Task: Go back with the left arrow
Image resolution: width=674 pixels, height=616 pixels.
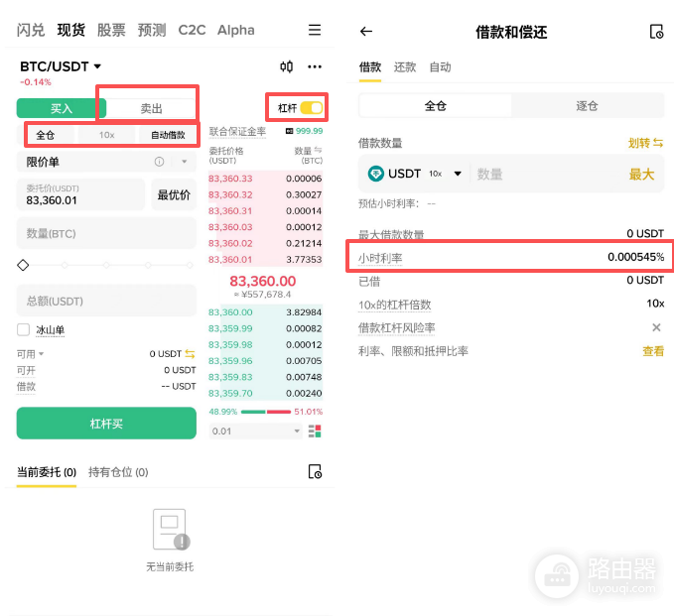Action: point(366,32)
